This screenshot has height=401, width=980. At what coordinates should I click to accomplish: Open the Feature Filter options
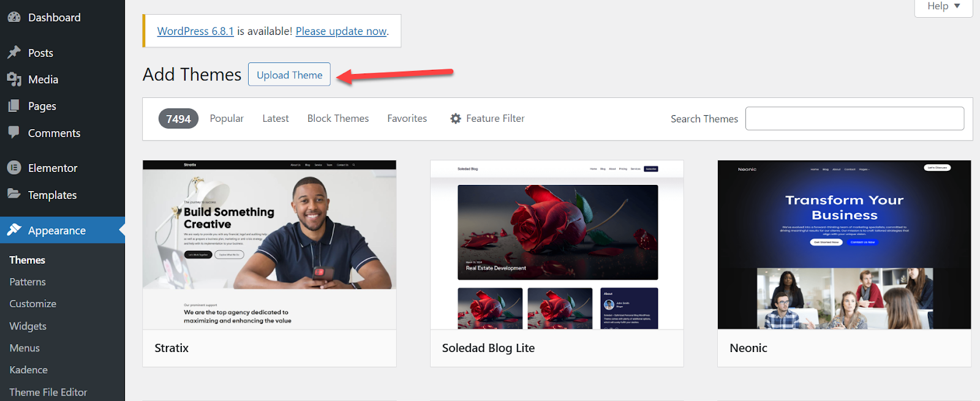tap(488, 118)
